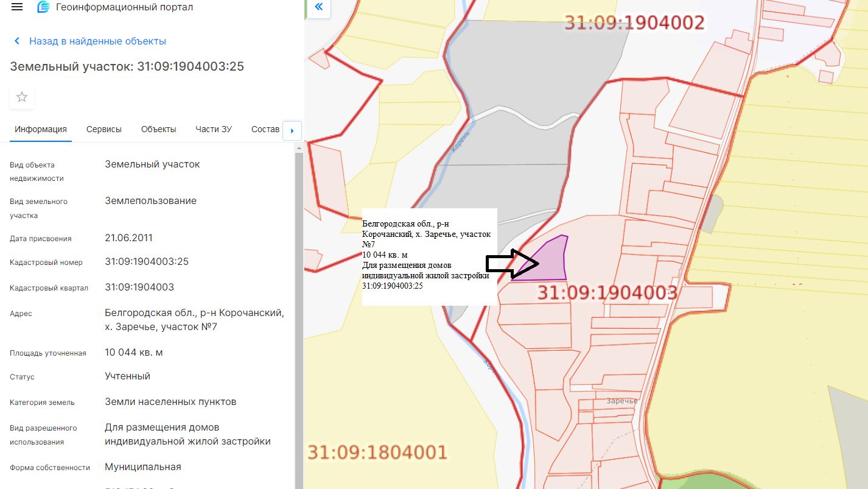Click the cadastral number value 31:09:1904003:25
The image size is (868, 489).
[147, 262]
